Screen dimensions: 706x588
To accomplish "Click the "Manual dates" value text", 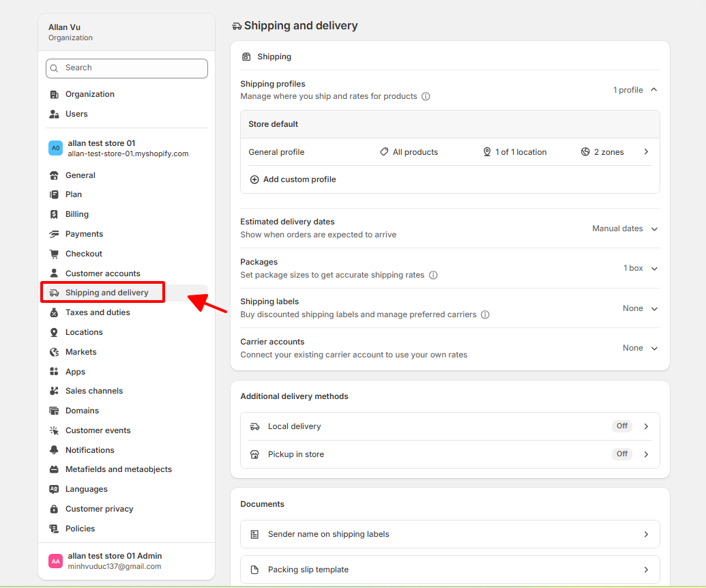I will [x=617, y=229].
